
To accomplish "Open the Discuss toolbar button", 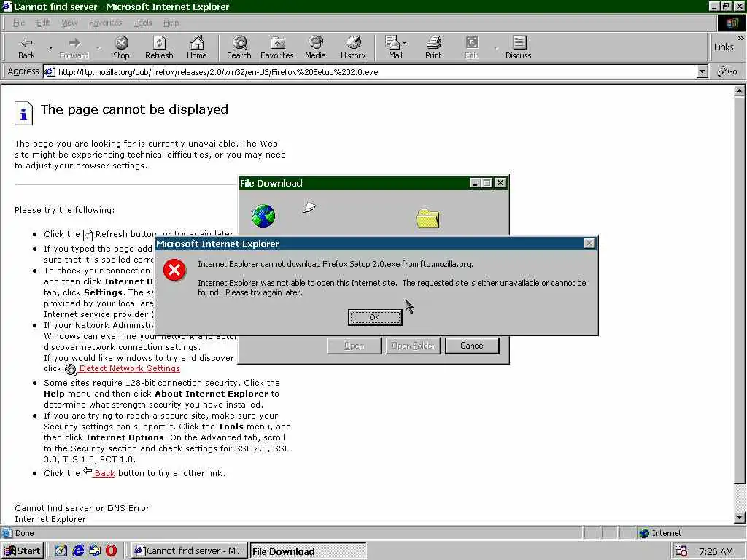I will click(x=519, y=47).
